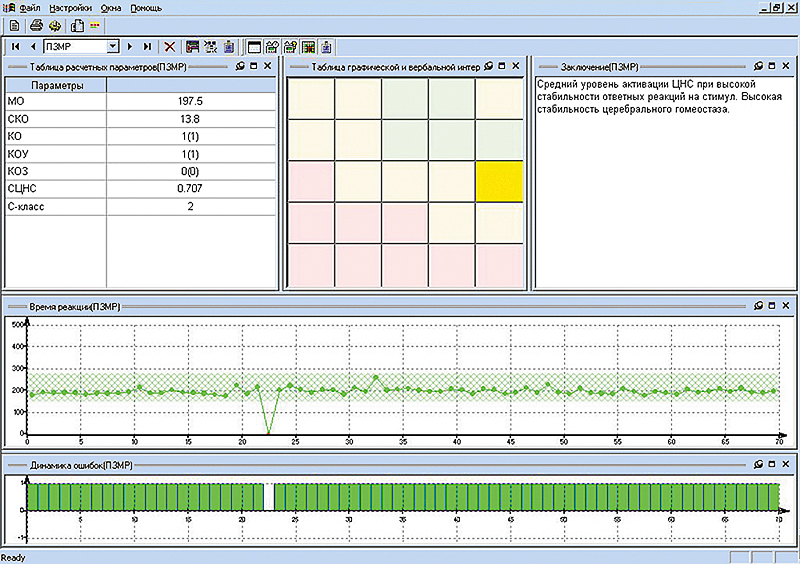Maximize the Время реакции(ПЗМР) panel
Image resolution: width=800 pixels, height=564 pixels.
[x=773, y=304]
